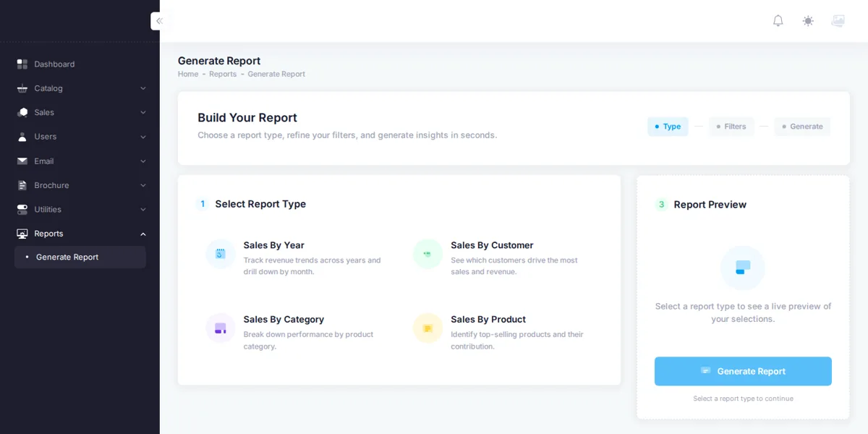Click the 'Select a report type to continue' text
Image resolution: width=868 pixels, height=434 pixels.
[x=743, y=399]
